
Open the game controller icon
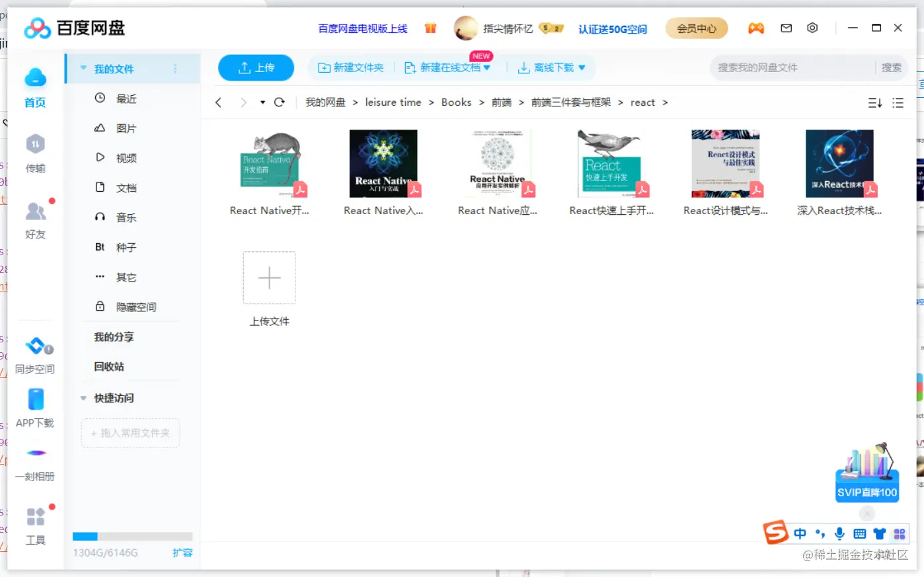tap(756, 28)
